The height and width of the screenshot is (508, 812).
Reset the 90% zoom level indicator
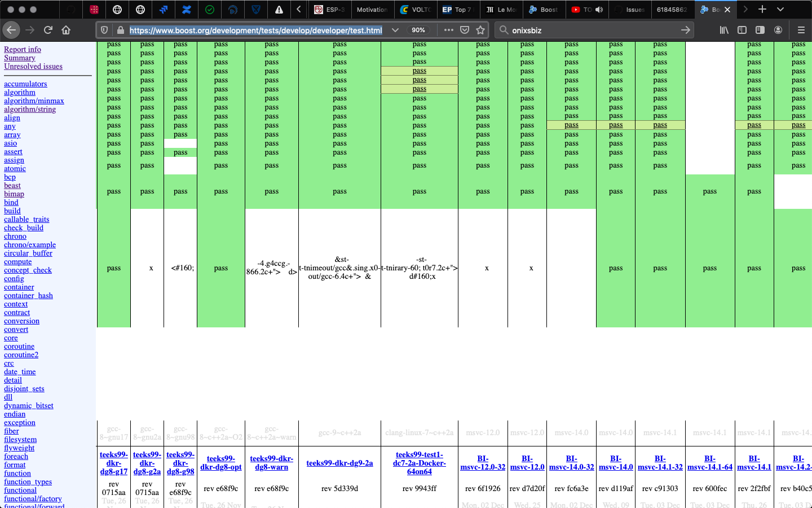pos(418,30)
